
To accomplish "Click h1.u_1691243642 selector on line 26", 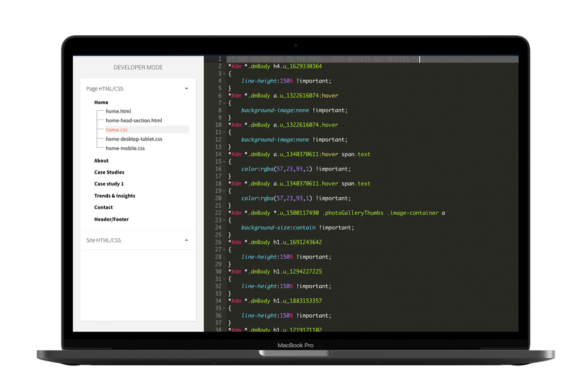I will (x=298, y=242).
